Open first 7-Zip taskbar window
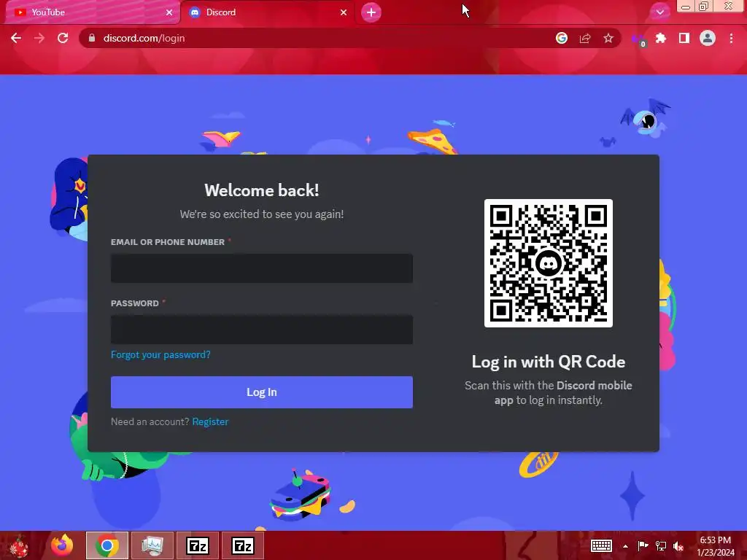The height and width of the screenshot is (560, 747). click(198, 545)
